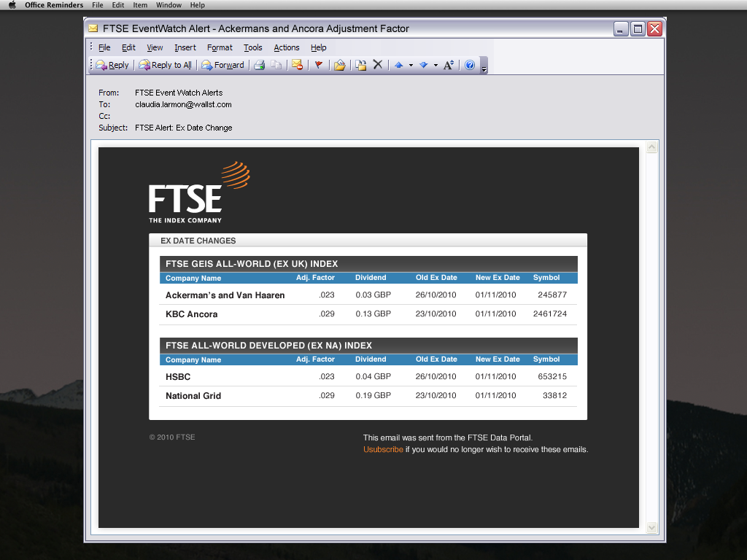Click symbol 653215 in the HSBC row
The width and height of the screenshot is (747, 560).
552,376
